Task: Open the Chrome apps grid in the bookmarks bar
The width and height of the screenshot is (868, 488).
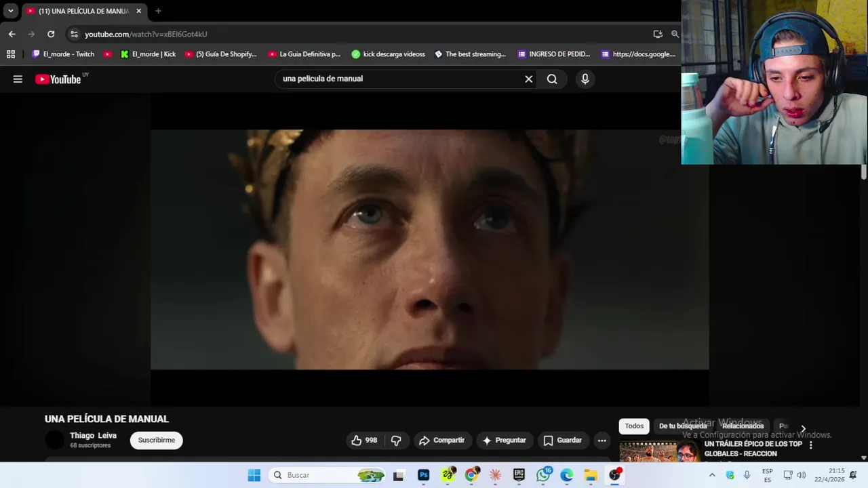Action: point(11,54)
